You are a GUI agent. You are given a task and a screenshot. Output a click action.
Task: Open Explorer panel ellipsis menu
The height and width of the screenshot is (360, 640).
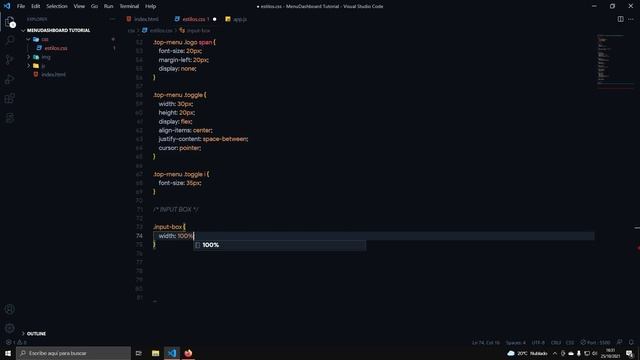point(112,19)
